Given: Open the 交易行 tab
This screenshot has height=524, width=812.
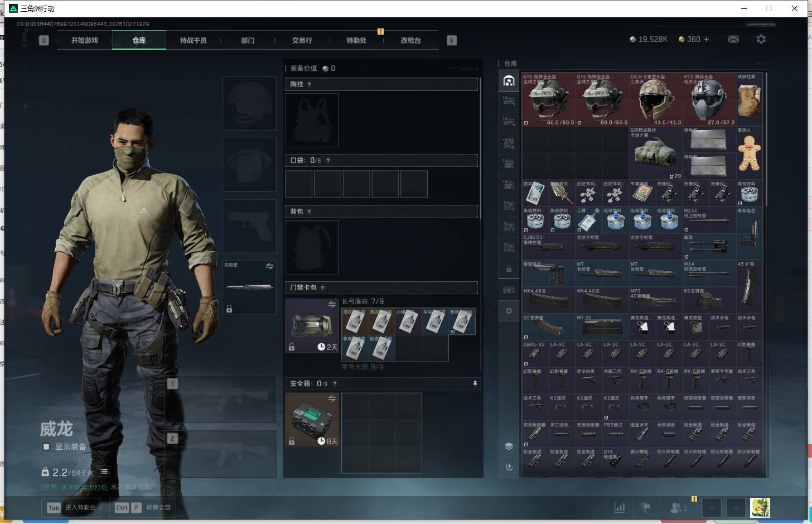Looking at the screenshot, I should pyautogui.click(x=302, y=40).
